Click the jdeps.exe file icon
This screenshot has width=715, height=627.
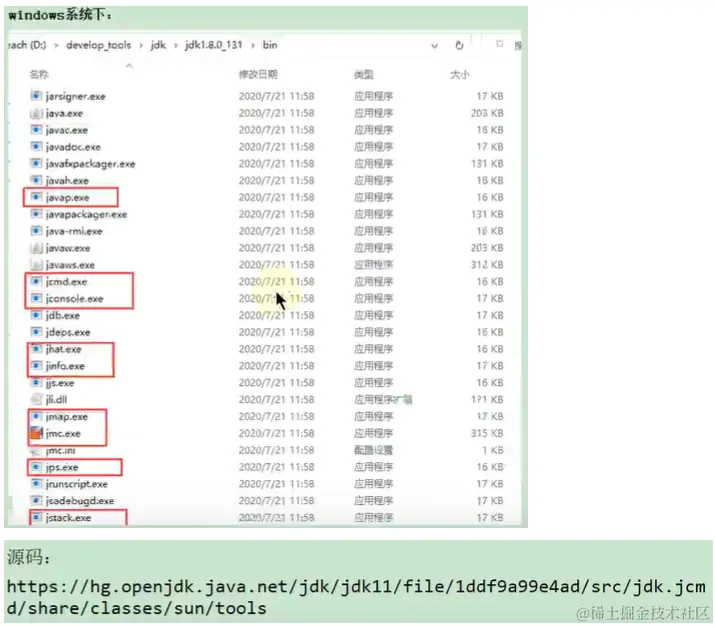[36, 332]
